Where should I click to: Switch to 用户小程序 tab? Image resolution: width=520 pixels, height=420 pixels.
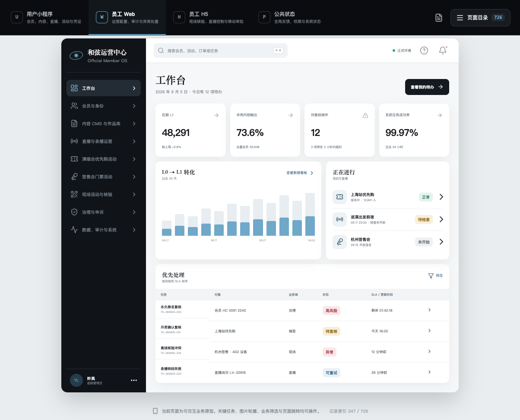(x=46, y=17)
